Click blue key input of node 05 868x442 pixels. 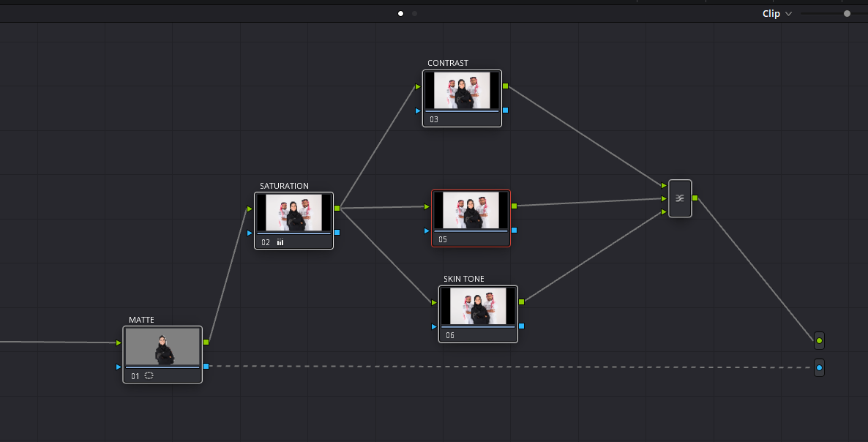pos(427,230)
